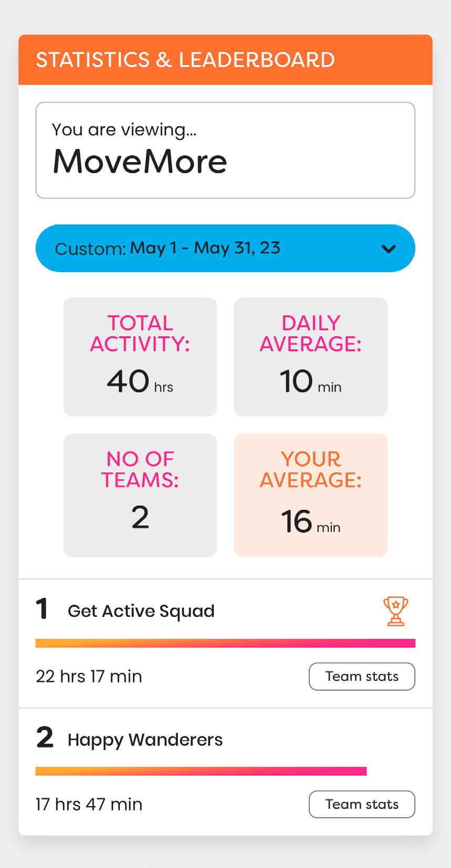Select the Daily Average 10 min card
Image resolution: width=451 pixels, height=868 pixels.
[311, 357]
